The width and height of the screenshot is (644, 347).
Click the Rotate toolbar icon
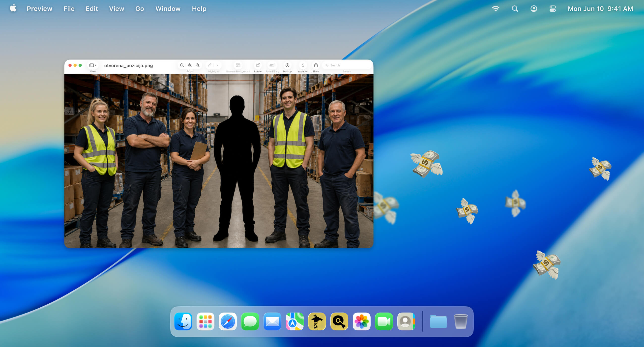click(258, 65)
